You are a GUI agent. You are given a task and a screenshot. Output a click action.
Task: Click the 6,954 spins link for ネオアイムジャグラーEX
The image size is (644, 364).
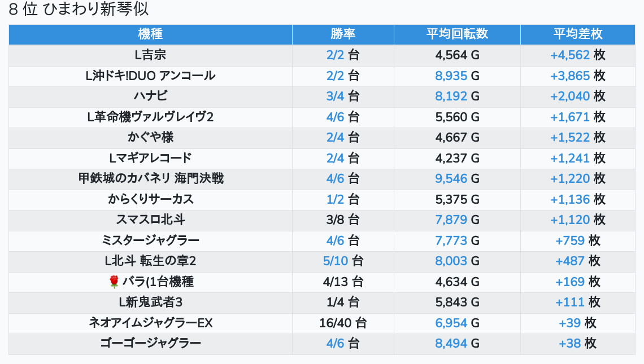[451, 323]
